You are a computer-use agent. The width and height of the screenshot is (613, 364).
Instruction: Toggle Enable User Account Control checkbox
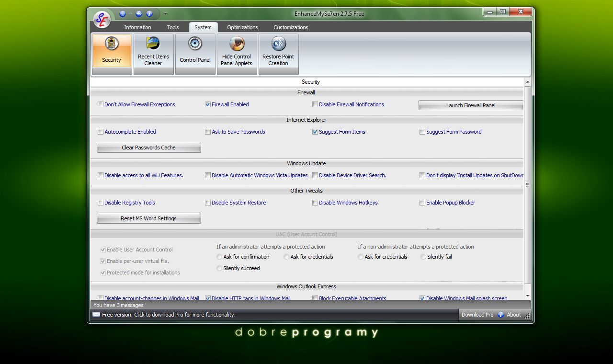tap(103, 250)
